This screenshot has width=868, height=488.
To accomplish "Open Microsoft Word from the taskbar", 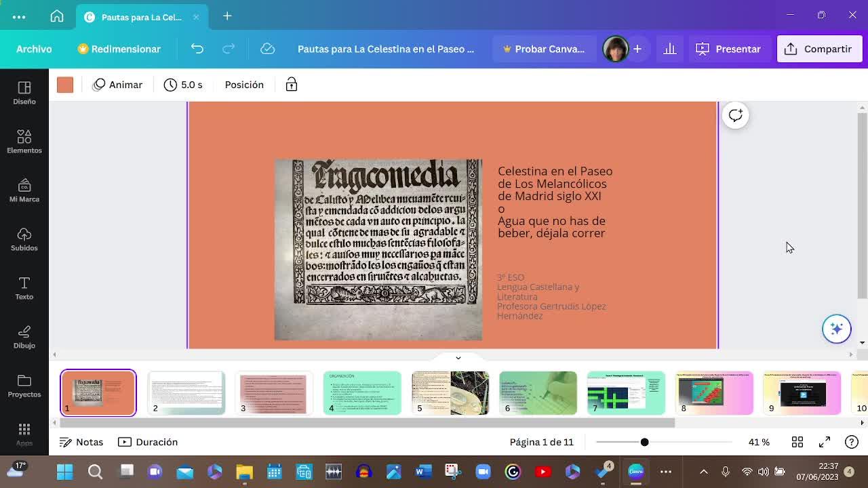I will [x=423, y=472].
